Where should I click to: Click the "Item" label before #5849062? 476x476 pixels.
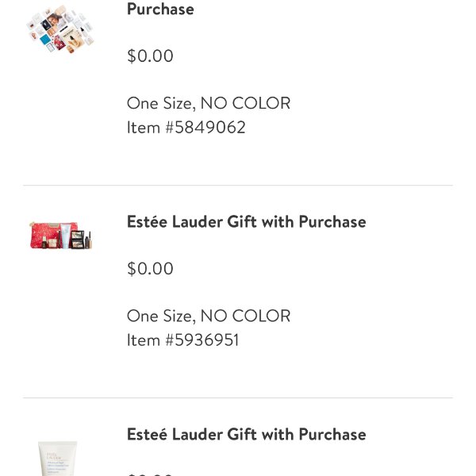click(x=144, y=127)
